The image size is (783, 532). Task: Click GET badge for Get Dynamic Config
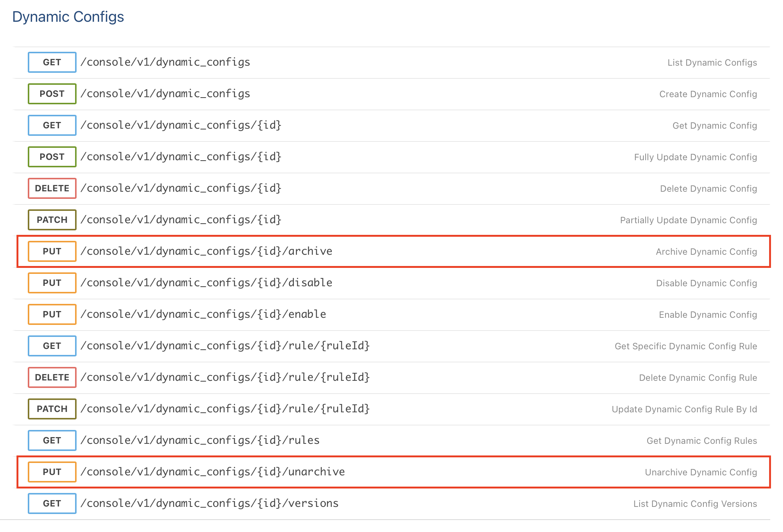click(52, 125)
